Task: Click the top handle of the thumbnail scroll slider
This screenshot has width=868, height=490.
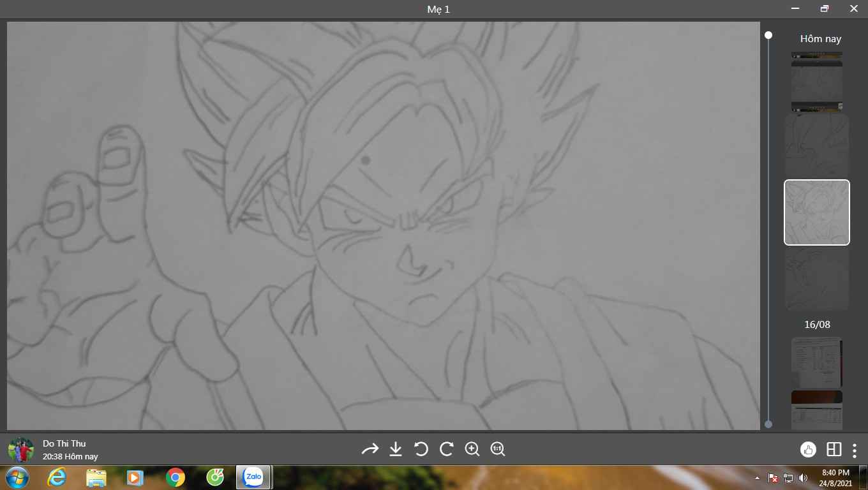Action: (x=768, y=35)
